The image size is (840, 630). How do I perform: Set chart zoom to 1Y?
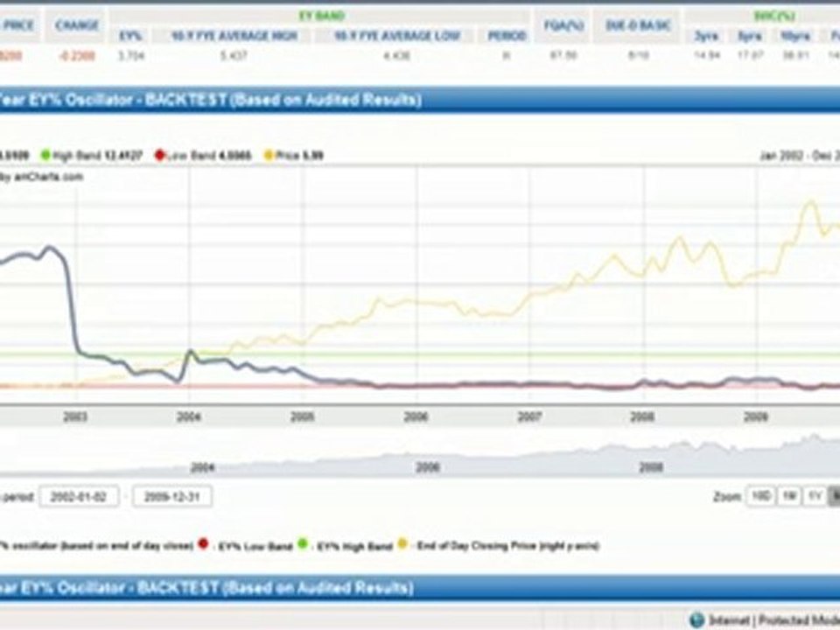click(x=815, y=497)
